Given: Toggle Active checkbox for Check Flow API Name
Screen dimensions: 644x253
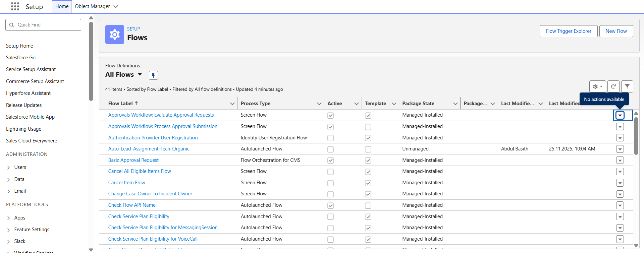Looking at the screenshot, I should (x=330, y=205).
